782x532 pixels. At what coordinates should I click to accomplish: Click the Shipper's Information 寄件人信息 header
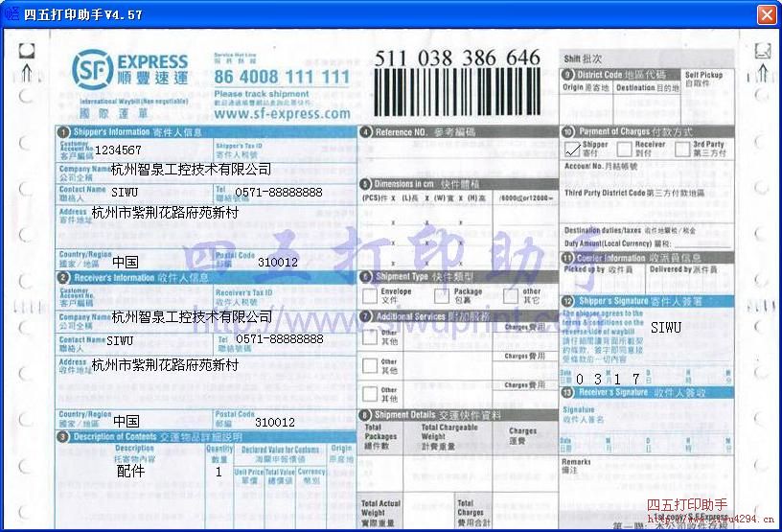pyautogui.click(x=206, y=131)
